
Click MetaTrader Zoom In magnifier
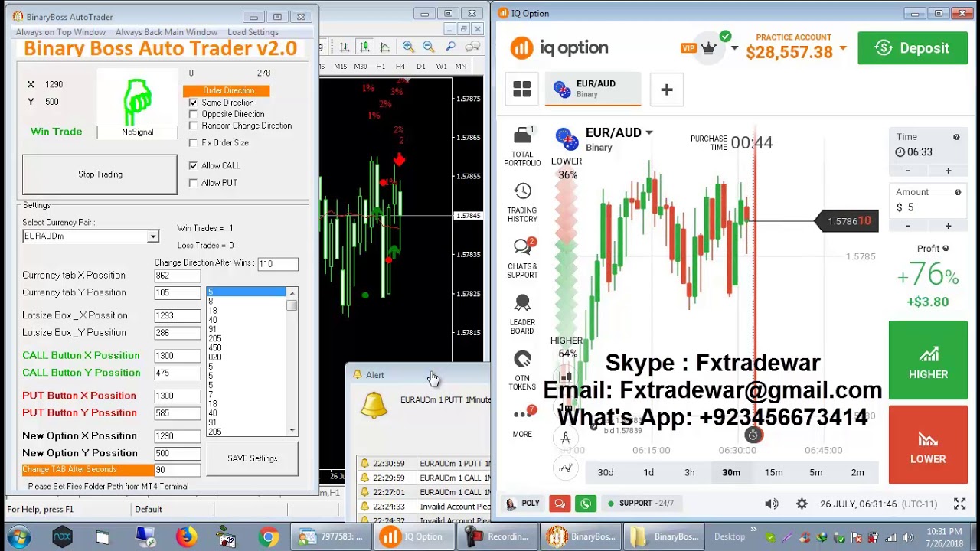(x=408, y=47)
